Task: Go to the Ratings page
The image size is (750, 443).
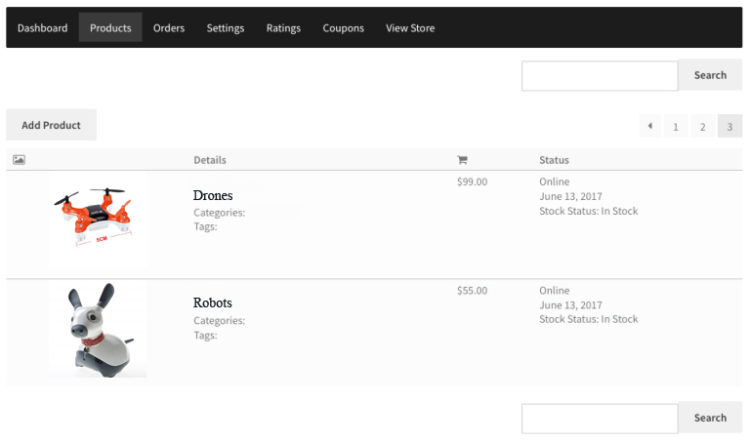Action: tap(284, 28)
